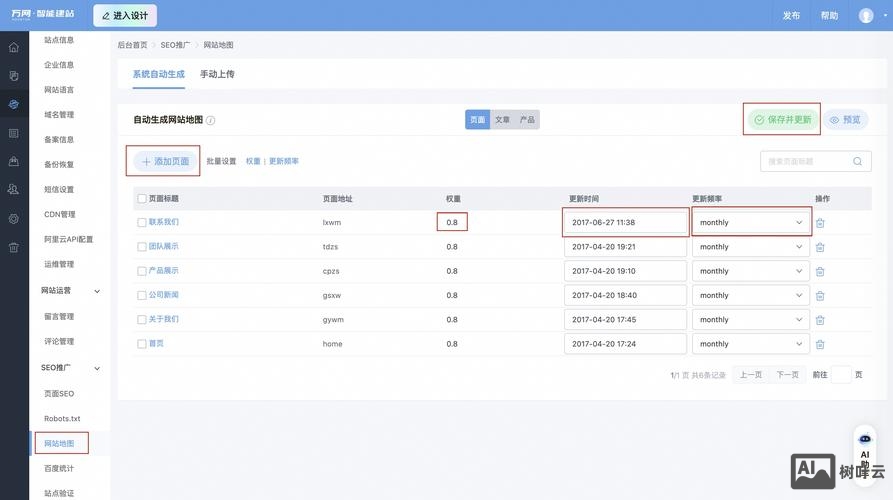893x500 pixels.
Task: Check the 团队展示 row checkbox
Action: pyautogui.click(x=142, y=247)
